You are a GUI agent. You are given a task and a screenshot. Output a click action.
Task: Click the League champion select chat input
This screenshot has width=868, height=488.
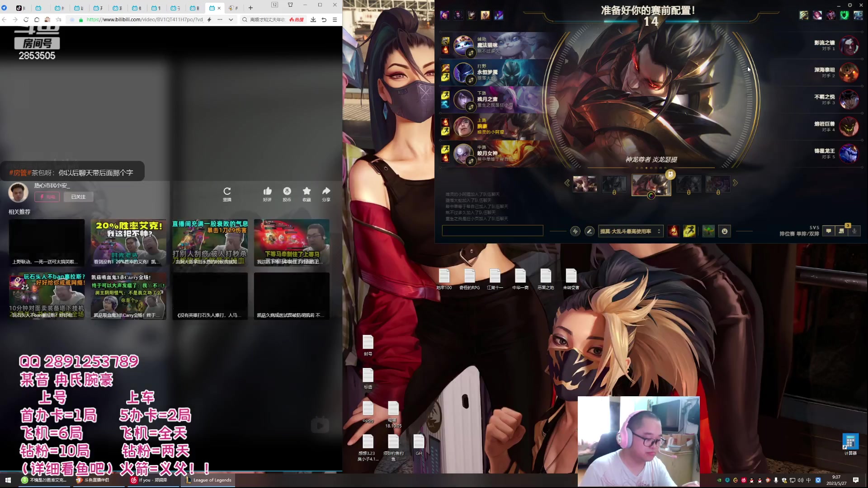[x=492, y=231]
